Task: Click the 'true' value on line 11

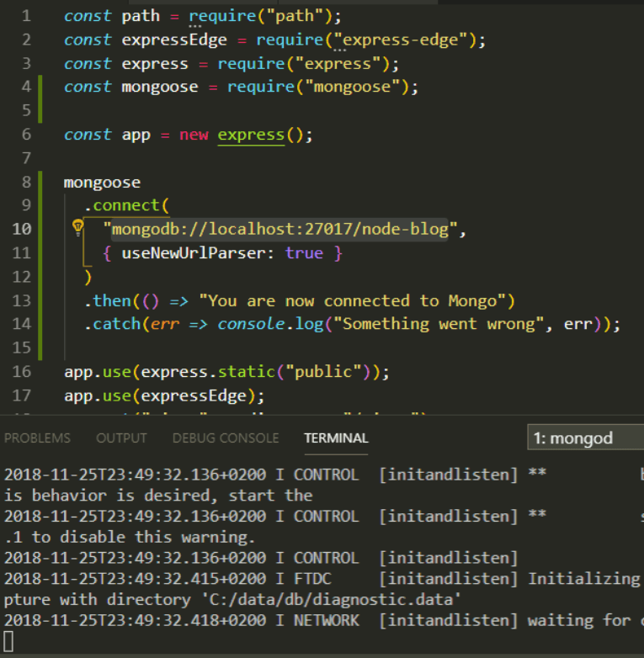Action: point(304,252)
